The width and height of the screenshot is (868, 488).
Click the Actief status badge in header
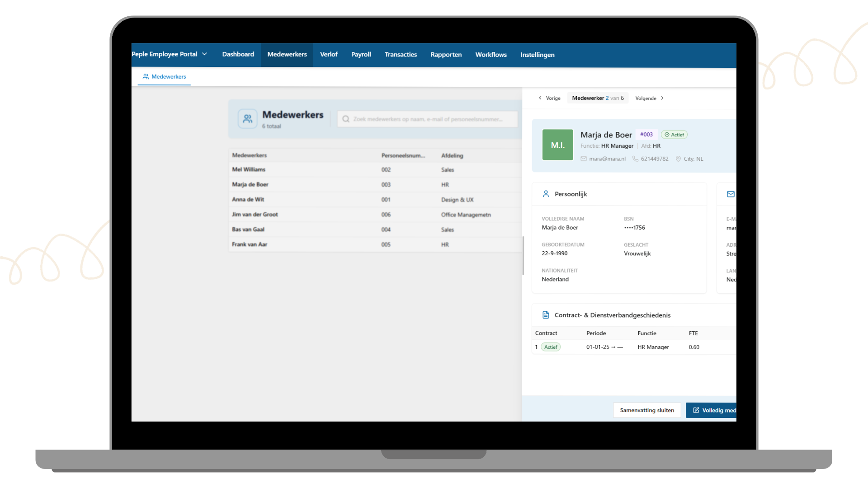(674, 135)
